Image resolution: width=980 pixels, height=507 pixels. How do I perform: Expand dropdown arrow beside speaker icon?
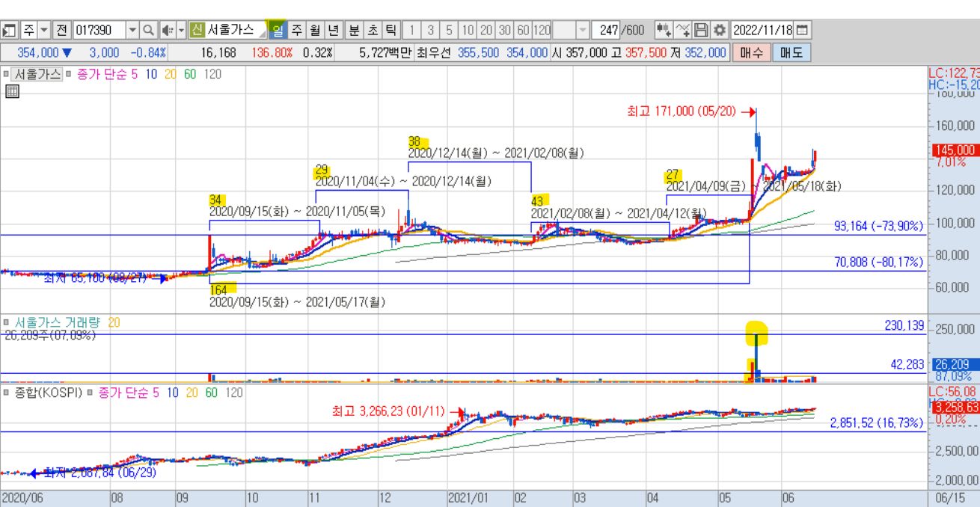pos(181,30)
